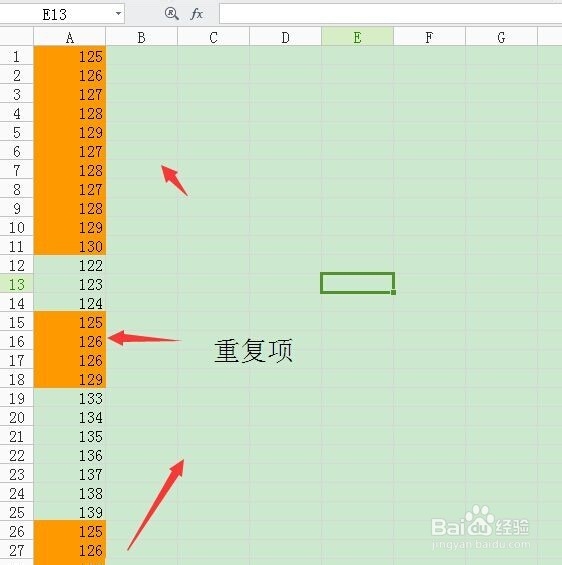
Task: Click cell A26 with value 125
Action: [x=70, y=531]
